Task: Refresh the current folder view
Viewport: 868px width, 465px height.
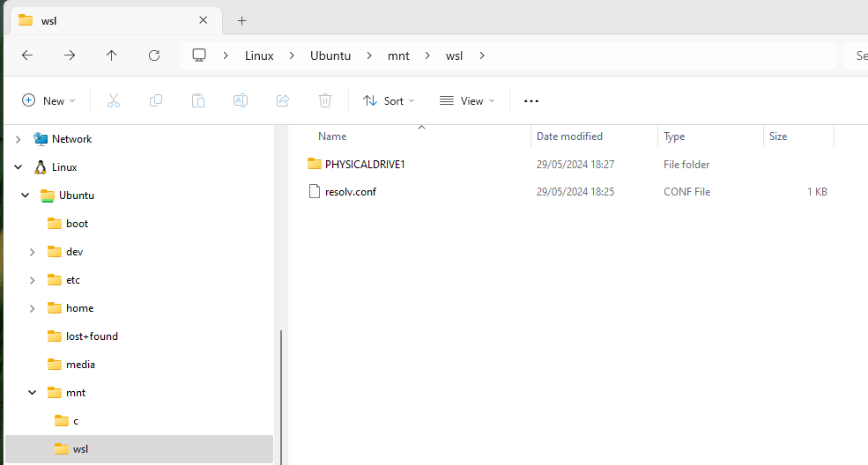Action: (x=154, y=55)
